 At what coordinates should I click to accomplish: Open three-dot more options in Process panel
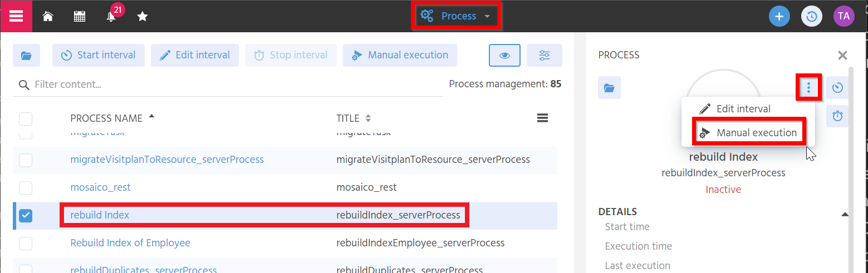pos(808,87)
